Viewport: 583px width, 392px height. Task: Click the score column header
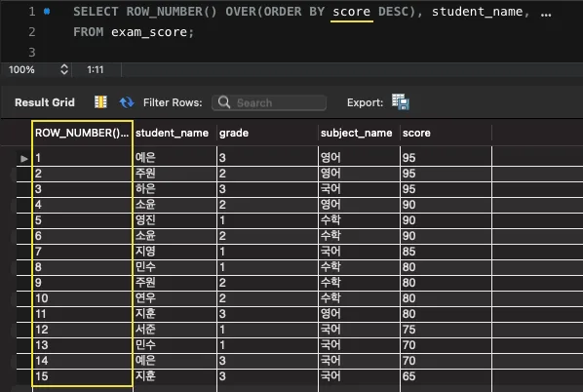(446, 133)
